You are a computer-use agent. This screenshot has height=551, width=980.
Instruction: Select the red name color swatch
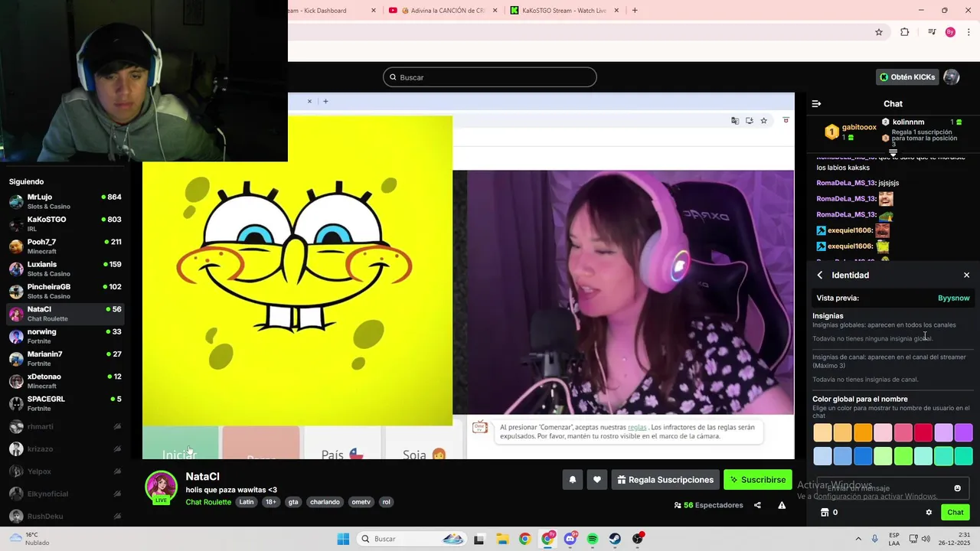(x=923, y=433)
